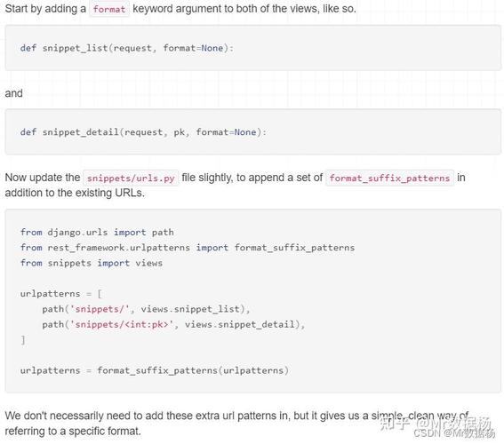Click the 'urlpatterns = [' line

pyautogui.click(x=61, y=294)
